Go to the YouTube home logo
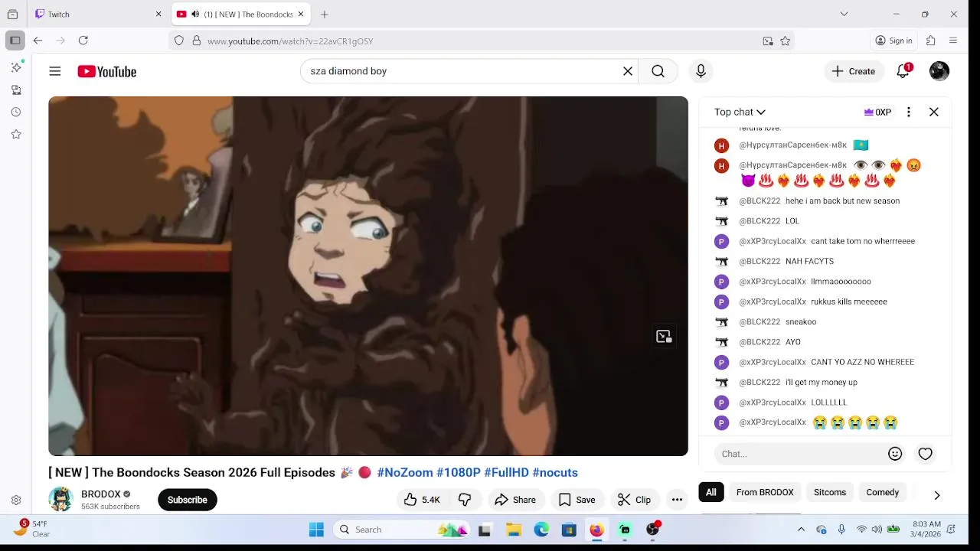Screen dimensions: 980x551 click(106, 71)
